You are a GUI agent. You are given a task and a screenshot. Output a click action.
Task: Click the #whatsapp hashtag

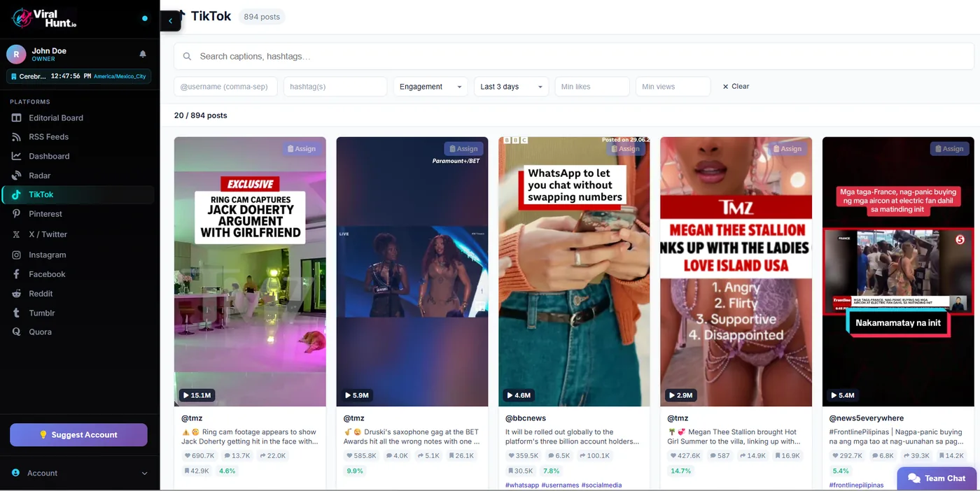(x=522, y=485)
